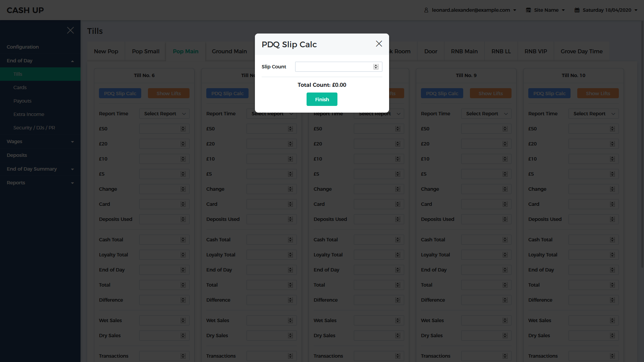Click Show Lifts on Till No. 9
The height and width of the screenshot is (362, 644).
[x=490, y=94]
